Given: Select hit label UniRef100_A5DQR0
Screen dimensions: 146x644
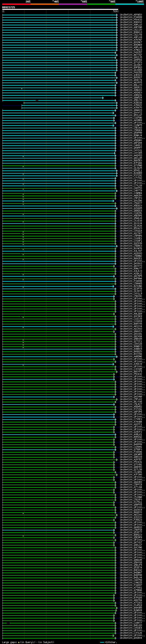Looking at the screenshot, I should tap(131, 140).
